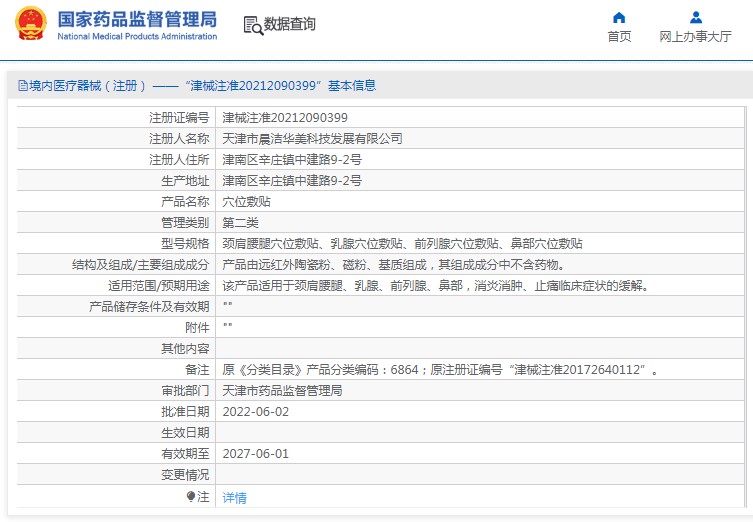Click the 结构及组成 composition description

(x=395, y=265)
